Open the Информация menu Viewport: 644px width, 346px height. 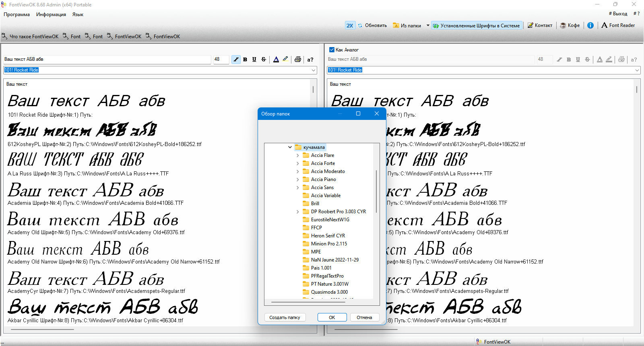pos(51,14)
